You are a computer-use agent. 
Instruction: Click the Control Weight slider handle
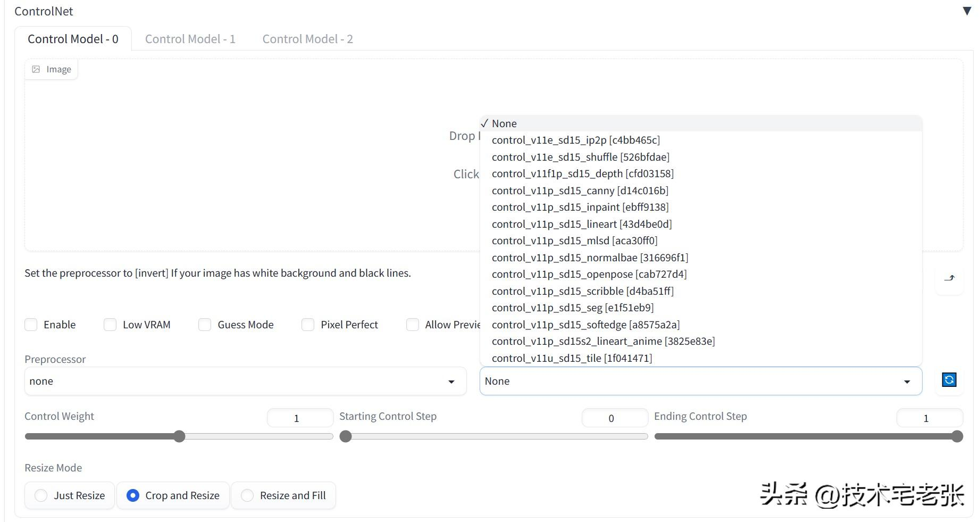[180, 436]
